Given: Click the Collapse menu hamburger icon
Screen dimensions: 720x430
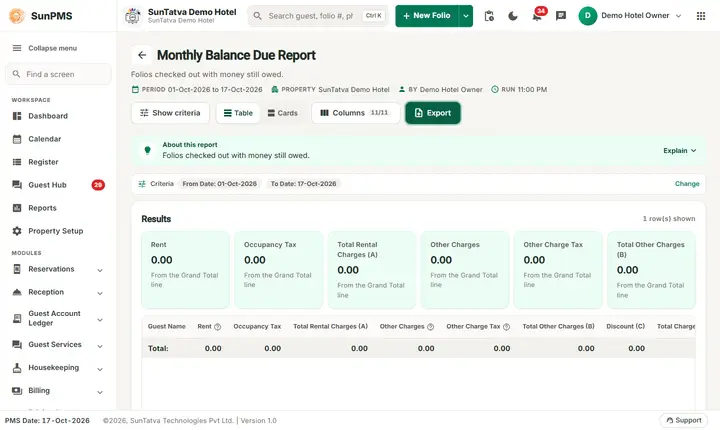Looking at the screenshot, I should click(17, 48).
